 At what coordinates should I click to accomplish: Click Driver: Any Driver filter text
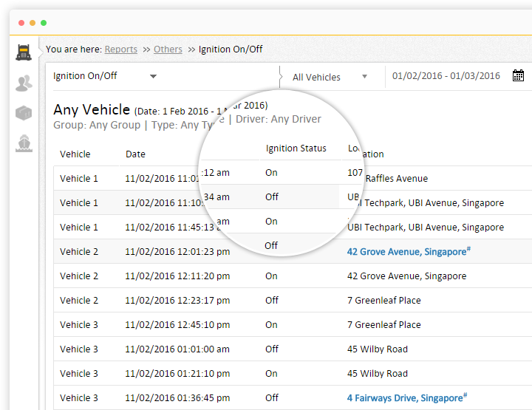point(279,119)
